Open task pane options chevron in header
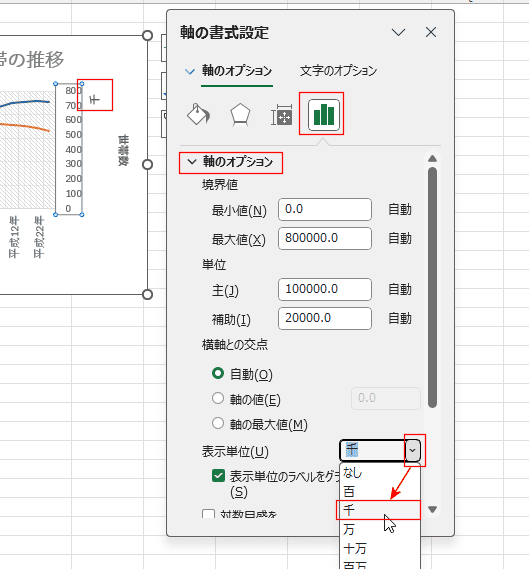 point(398,33)
